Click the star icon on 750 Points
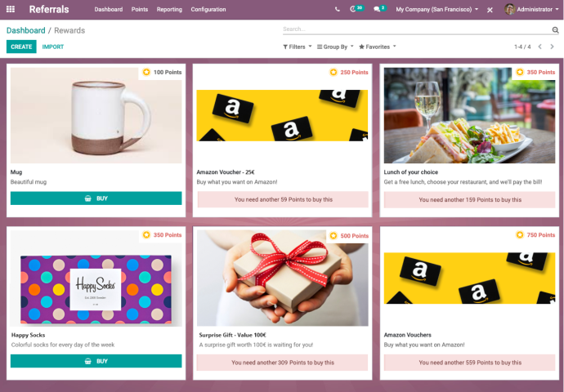564x392 pixels. tap(520, 235)
